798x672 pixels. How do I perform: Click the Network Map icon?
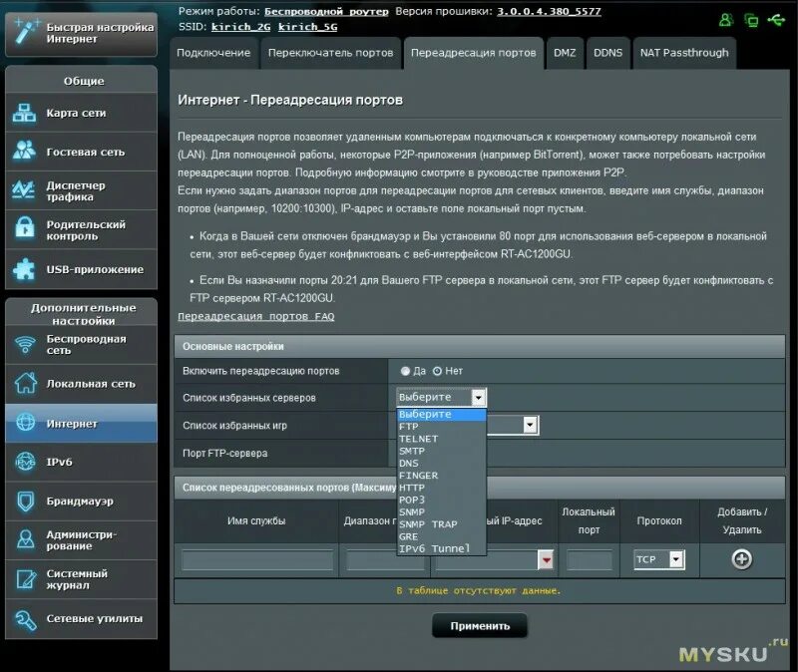pyautogui.click(x=24, y=113)
